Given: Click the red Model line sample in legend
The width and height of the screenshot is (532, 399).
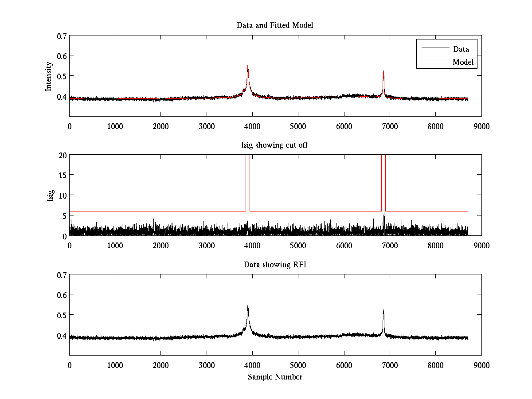Looking at the screenshot, I should (434, 60).
